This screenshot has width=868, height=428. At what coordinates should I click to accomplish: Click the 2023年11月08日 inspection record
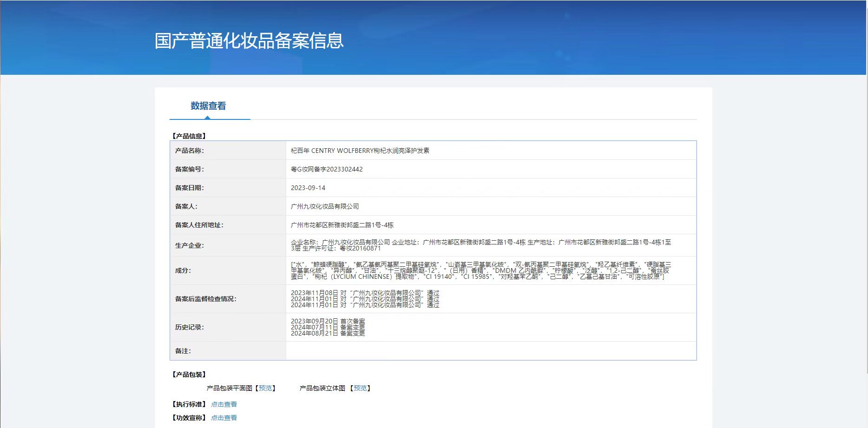(365, 293)
